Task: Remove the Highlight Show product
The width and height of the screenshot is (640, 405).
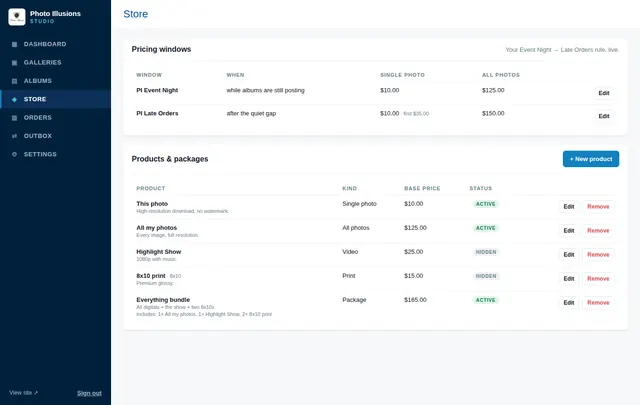Action: click(x=598, y=255)
